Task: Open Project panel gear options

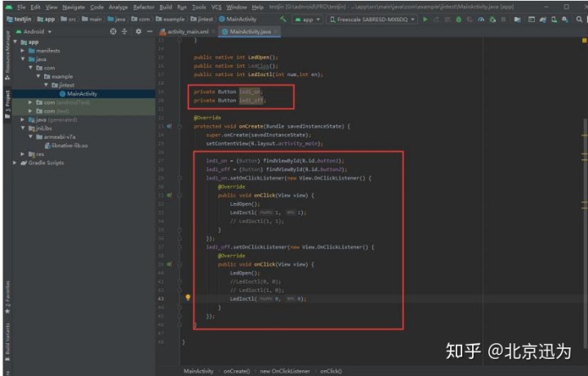Action: (138, 32)
